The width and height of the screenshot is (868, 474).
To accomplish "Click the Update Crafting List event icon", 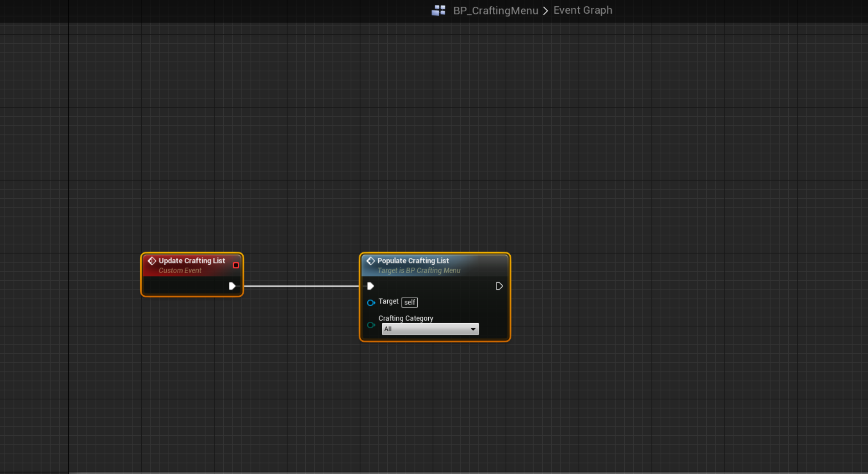I will 152,261.
